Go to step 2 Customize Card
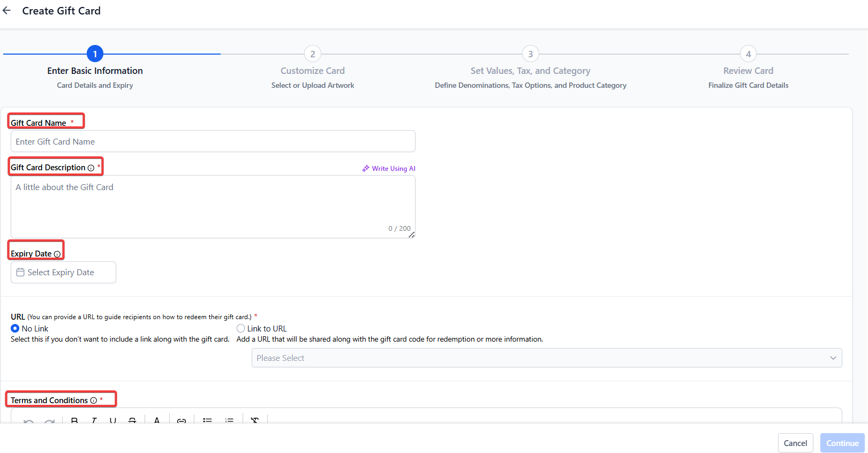Image resolution: width=868 pixels, height=453 pixels. 313,54
